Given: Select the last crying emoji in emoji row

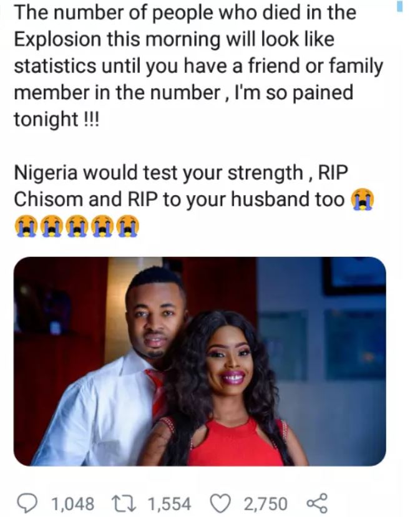Looking at the screenshot, I should coord(129,226).
